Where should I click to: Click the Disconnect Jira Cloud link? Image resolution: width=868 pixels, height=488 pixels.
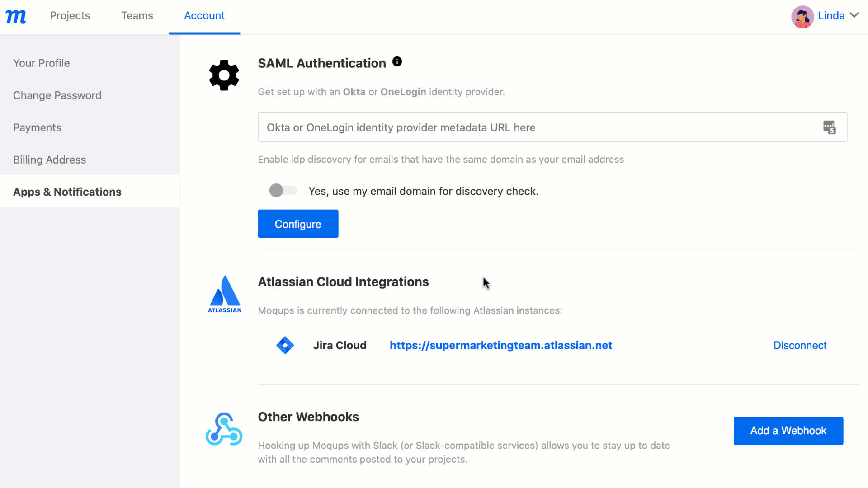pos(799,345)
